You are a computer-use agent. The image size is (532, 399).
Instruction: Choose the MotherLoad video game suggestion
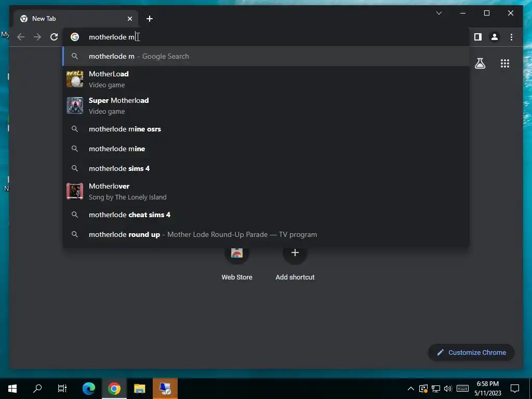pyautogui.click(x=267, y=79)
